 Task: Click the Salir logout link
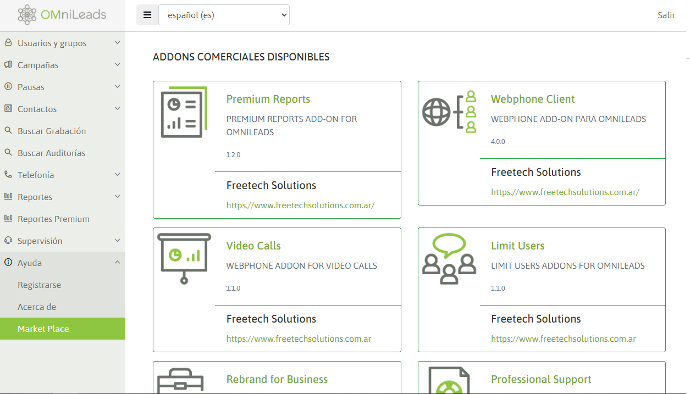tap(666, 15)
